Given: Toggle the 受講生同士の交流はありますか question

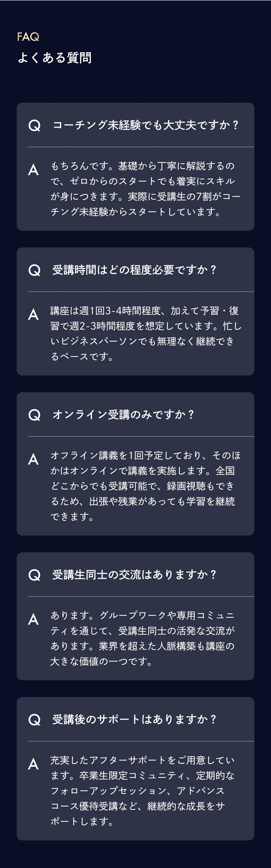Looking at the screenshot, I should click(134, 575).
